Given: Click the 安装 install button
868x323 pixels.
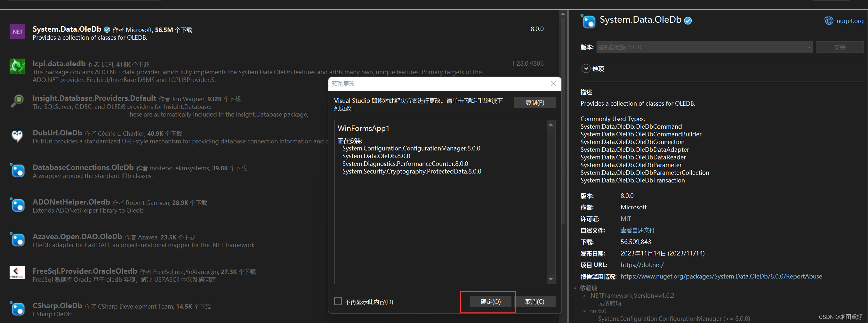Looking at the screenshot, I should pos(840,47).
